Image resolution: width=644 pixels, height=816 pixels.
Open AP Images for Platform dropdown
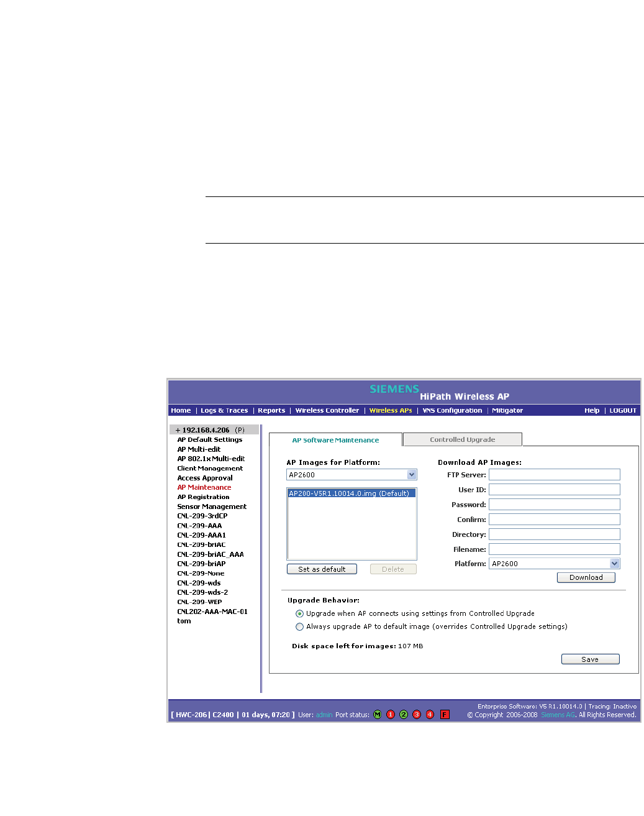(351, 475)
